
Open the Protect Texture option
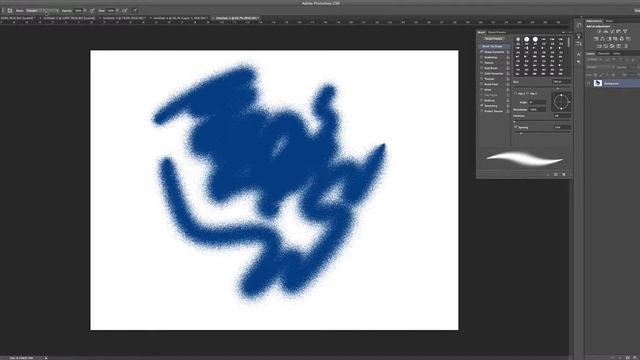[x=493, y=111]
